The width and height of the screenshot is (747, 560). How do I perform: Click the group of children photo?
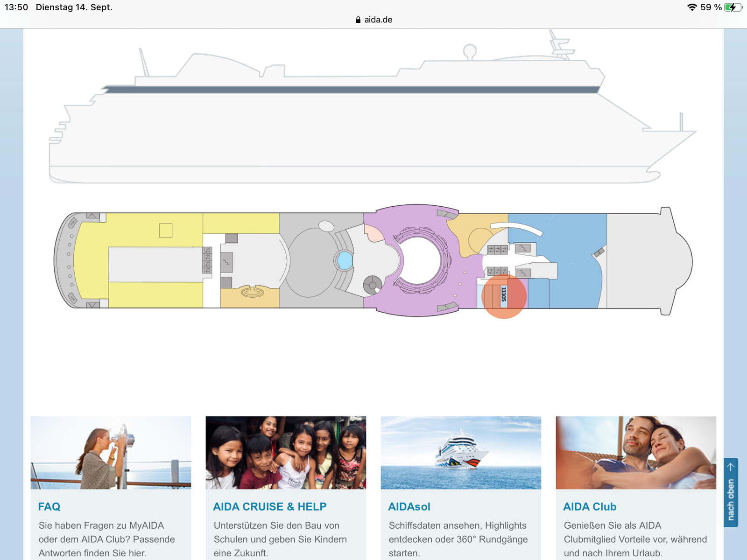pyautogui.click(x=286, y=453)
